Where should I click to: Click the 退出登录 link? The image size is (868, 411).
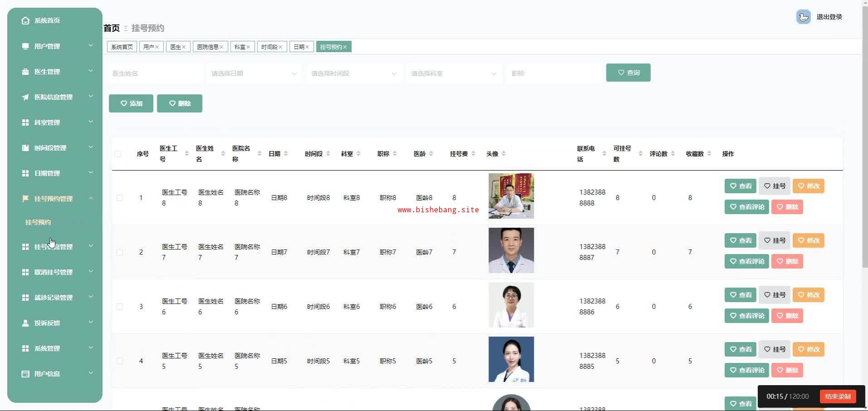click(x=829, y=17)
